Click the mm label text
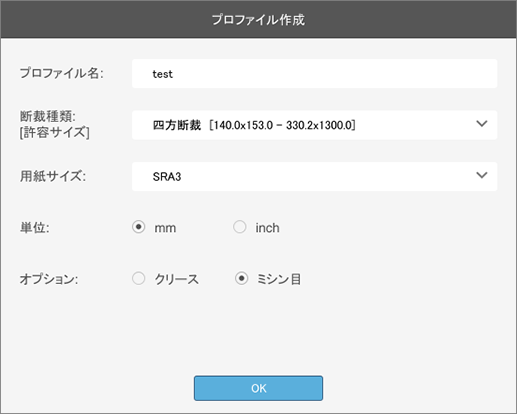 [x=165, y=228]
